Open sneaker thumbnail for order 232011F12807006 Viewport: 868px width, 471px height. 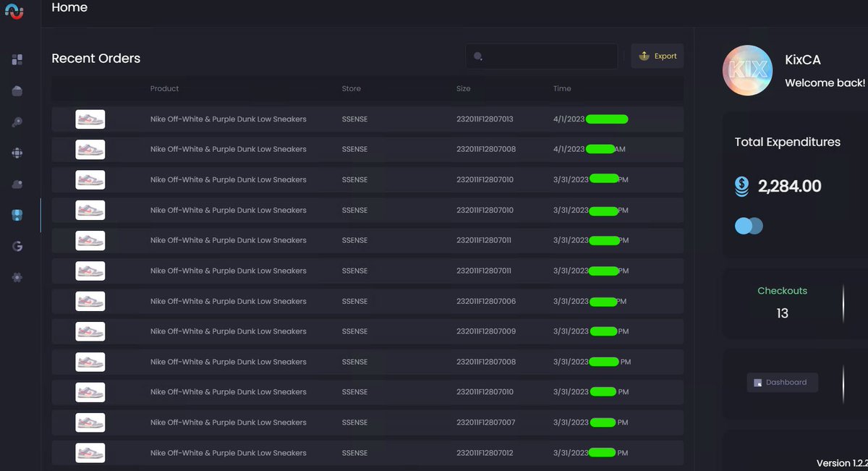(x=90, y=302)
